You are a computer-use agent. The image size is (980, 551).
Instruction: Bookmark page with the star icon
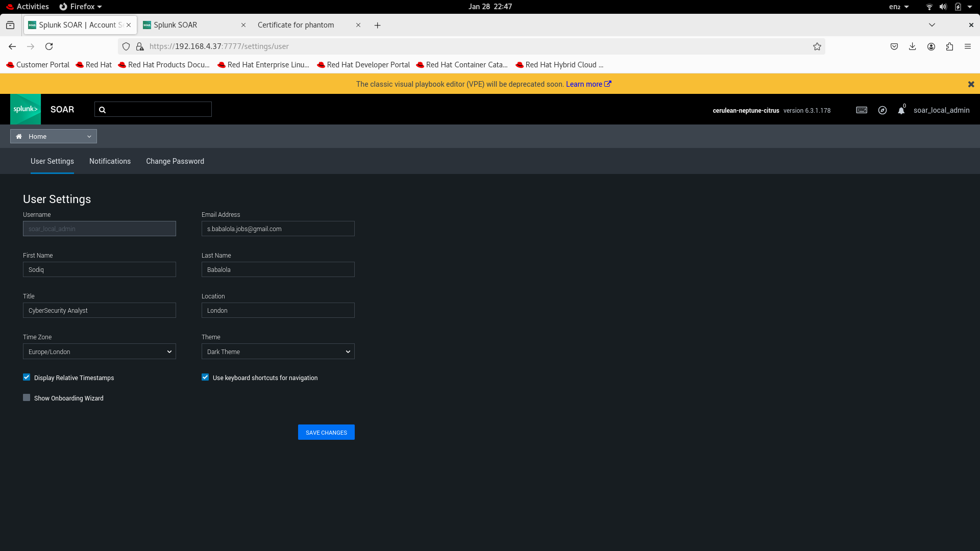point(817,46)
